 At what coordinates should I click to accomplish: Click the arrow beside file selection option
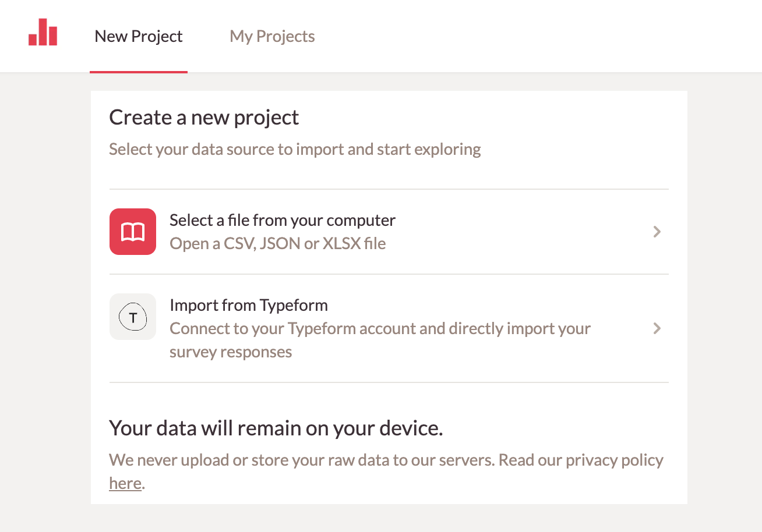(657, 231)
